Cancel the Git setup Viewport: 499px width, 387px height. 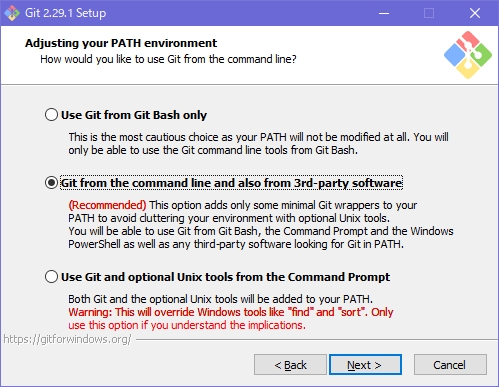(450, 365)
